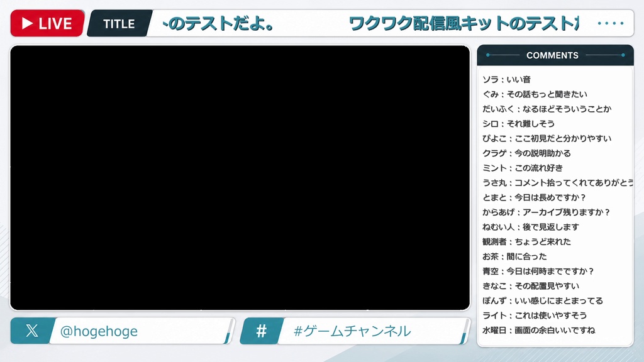The height and width of the screenshot is (362, 644).
Task: Click the TITLE label tab
Action: tap(119, 24)
